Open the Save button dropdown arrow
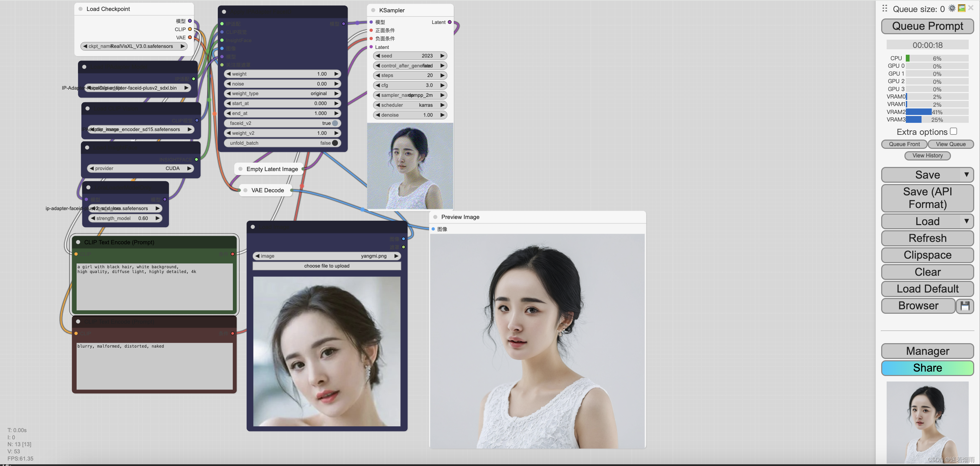This screenshot has width=980, height=466. pyautogui.click(x=967, y=175)
